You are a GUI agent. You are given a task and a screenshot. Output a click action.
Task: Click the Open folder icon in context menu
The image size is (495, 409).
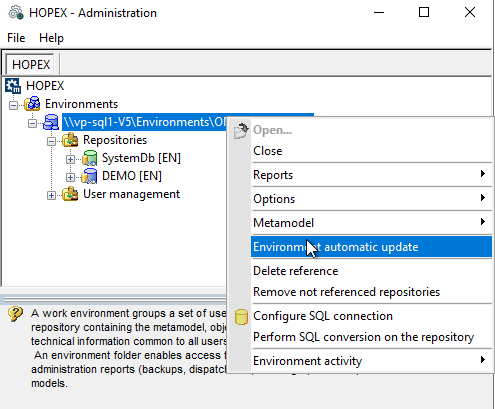coord(241,131)
